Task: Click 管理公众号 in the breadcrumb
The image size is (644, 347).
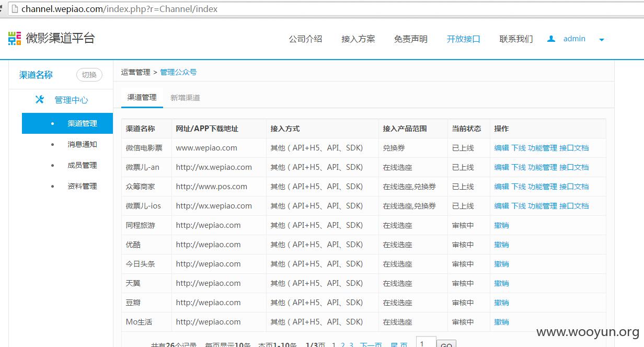Action: (x=178, y=72)
